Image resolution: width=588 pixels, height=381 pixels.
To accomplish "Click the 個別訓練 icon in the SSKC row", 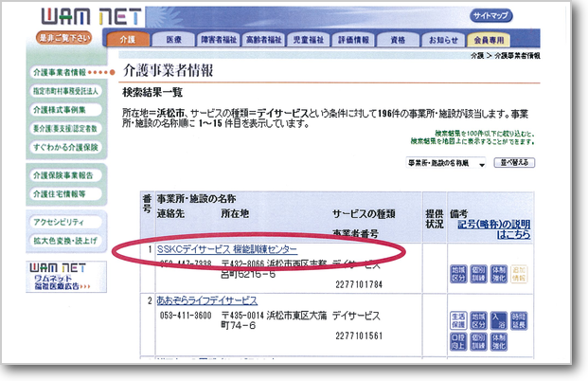I will (479, 273).
